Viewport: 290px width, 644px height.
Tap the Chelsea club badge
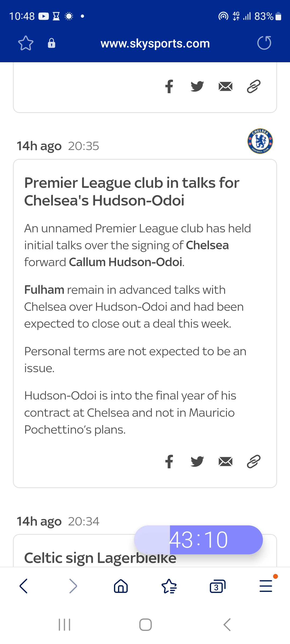(x=260, y=141)
